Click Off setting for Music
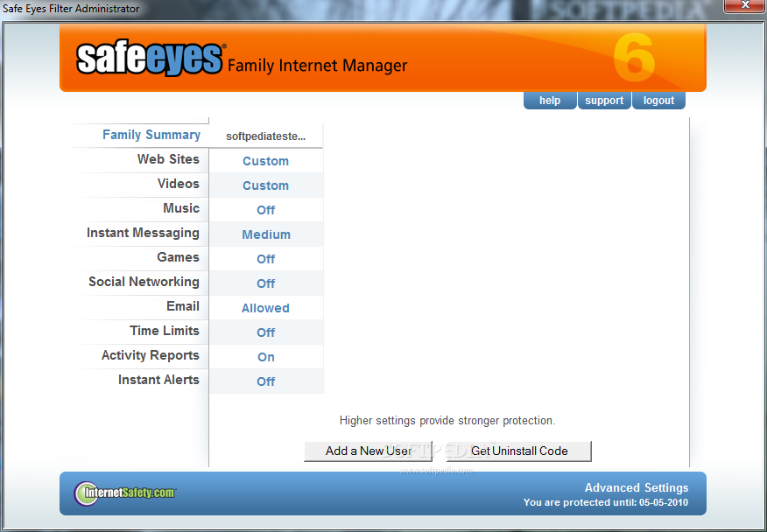The image size is (767, 532). click(x=265, y=210)
